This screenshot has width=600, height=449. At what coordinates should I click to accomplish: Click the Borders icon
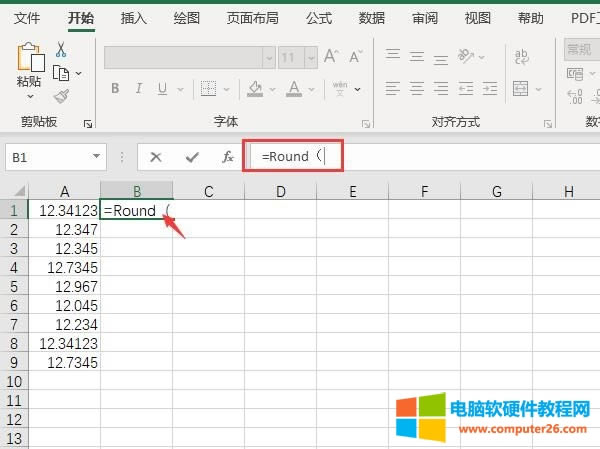(x=209, y=89)
